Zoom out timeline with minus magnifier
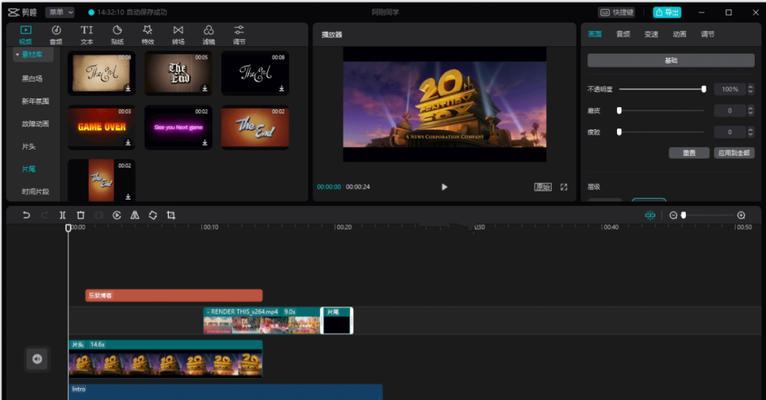Screen dimensions: 766x400 point(673,215)
